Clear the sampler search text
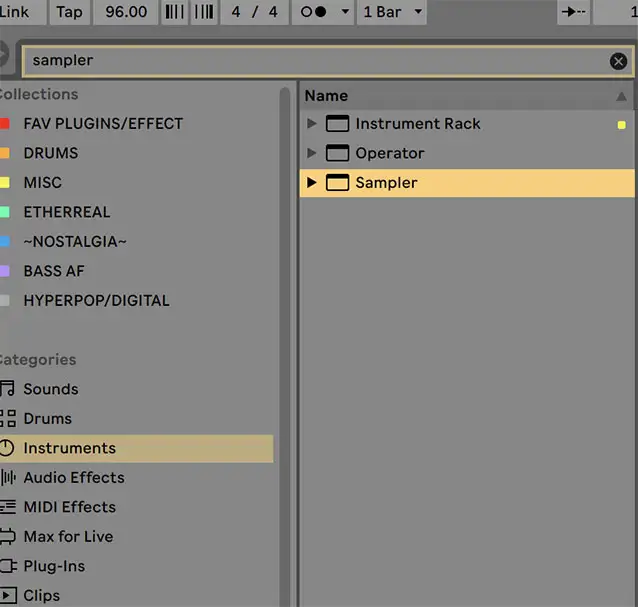638x607 pixels. click(618, 61)
